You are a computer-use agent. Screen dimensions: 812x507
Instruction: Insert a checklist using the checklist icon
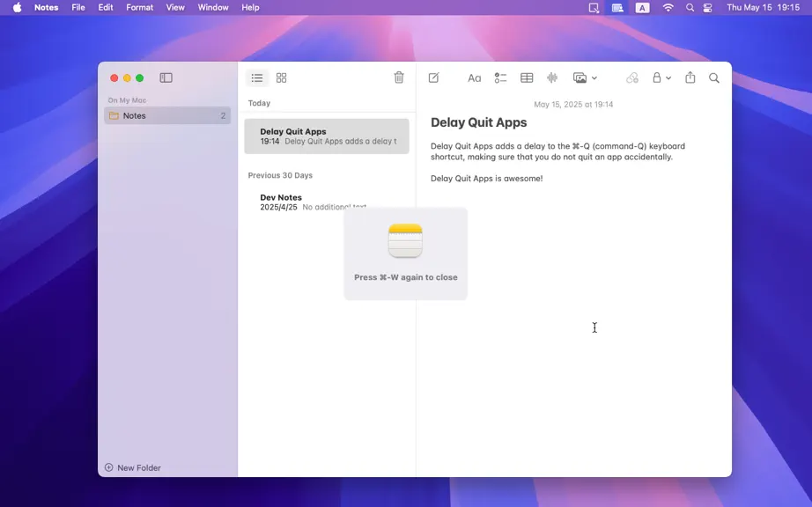[500, 77]
